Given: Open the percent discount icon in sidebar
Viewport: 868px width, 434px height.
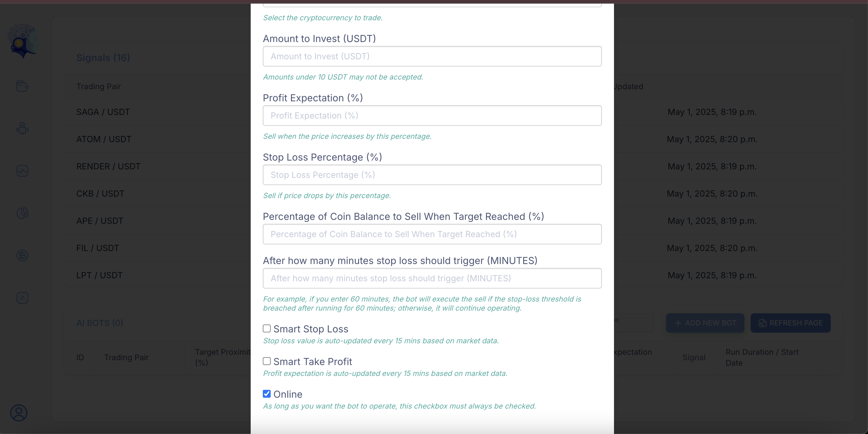Looking at the screenshot, I should (x=22, y=298).
